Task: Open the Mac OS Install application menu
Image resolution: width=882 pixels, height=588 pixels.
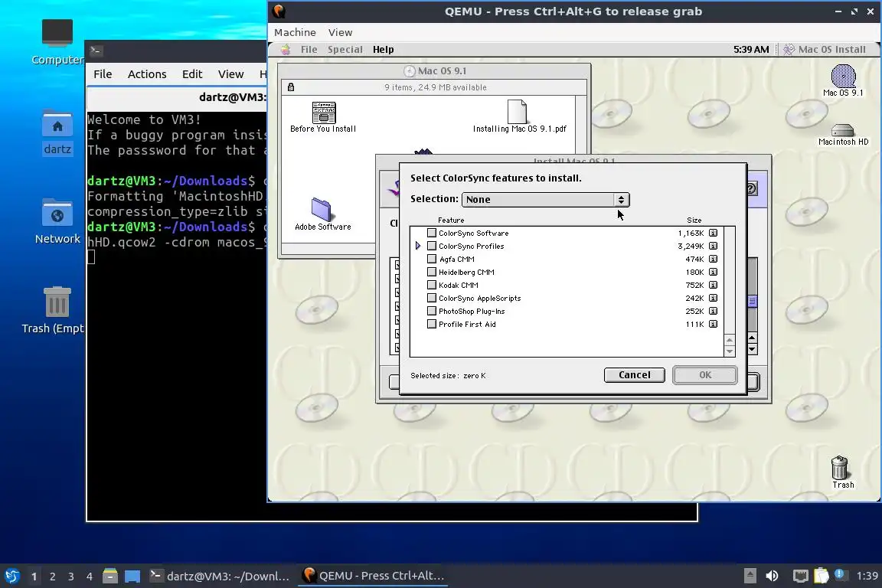Action: 825,50
